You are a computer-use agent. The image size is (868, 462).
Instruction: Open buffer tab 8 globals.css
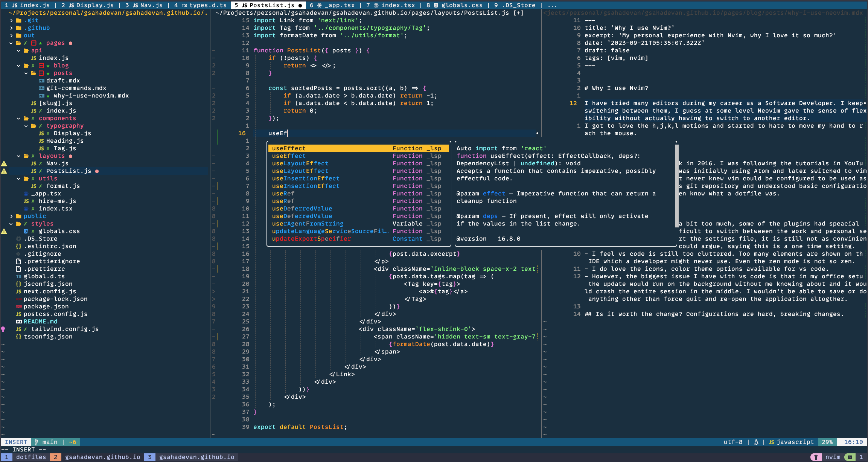pos(454,5)
